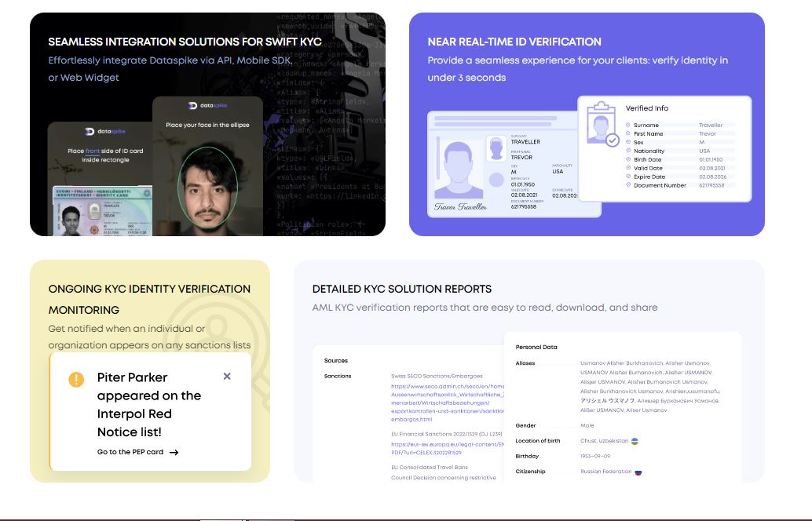Click the Russian Federation flag beside Citizenship
The image size is (812, 521).
pyautogui.click(x=637, y=471)
